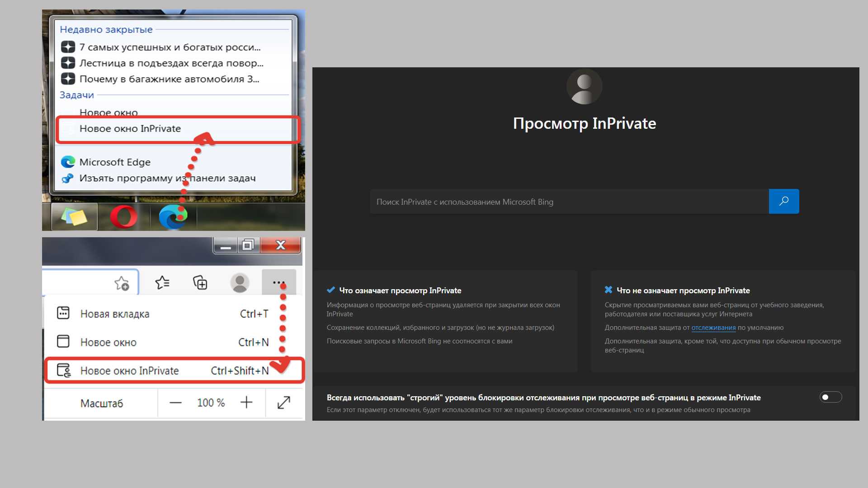The height and width of the screenshot is (488, 868).
Task: Click the zoom plus button in Edge menu
Action: 246,403
